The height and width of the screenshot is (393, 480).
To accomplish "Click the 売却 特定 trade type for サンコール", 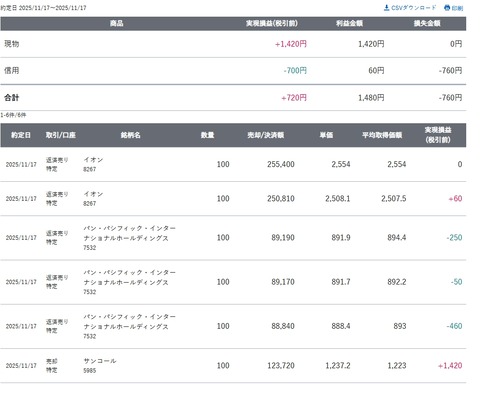I will click(x=52, y=366).
